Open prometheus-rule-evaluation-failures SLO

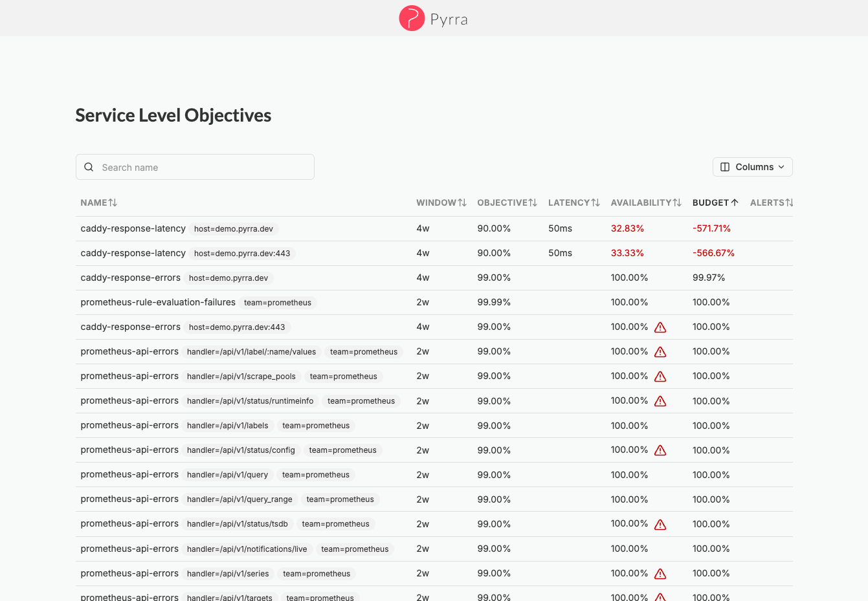pyautogui.click(x=158, y=302)
